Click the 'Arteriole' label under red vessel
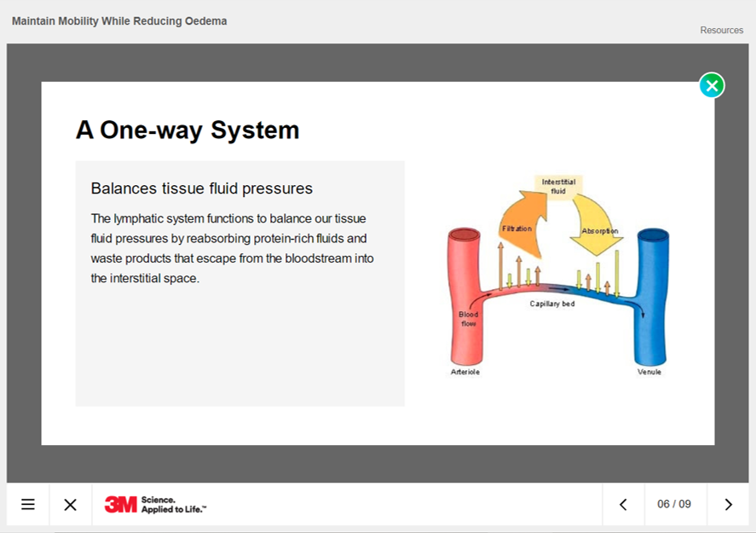The width and height of the screenshot is (756, 533). click(x=465, y=372)
